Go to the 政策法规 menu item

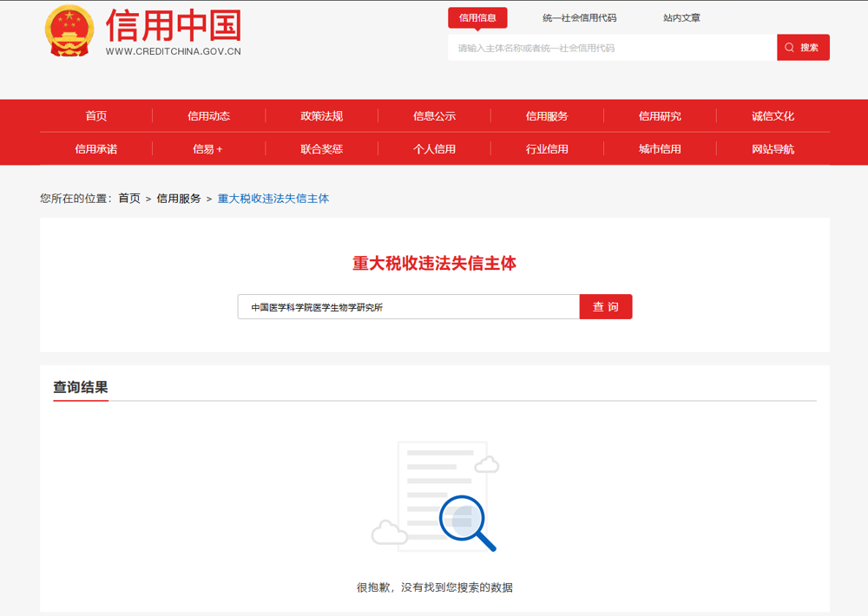[x=322, y=116]
